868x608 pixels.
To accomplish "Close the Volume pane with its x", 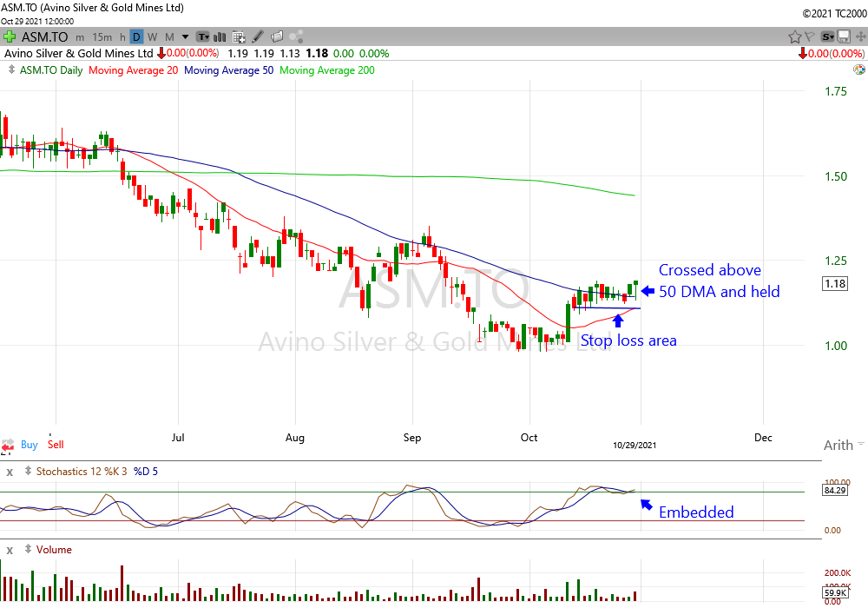I will tap(10, 551).
